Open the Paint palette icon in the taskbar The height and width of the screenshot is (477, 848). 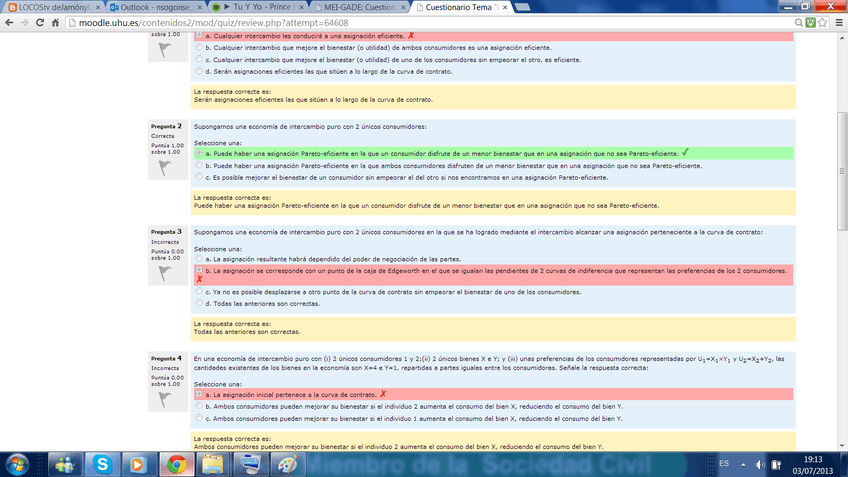click(x=285, y=464)
